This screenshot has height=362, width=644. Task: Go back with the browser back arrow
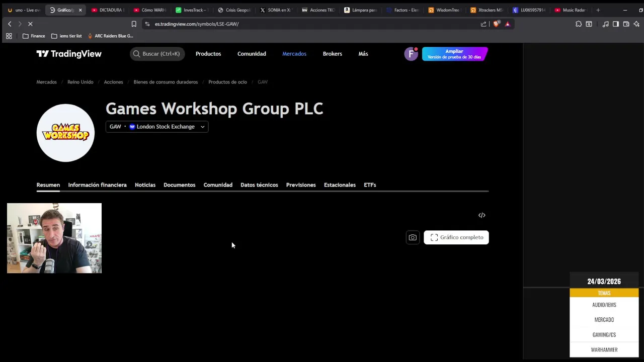point(10,24)
